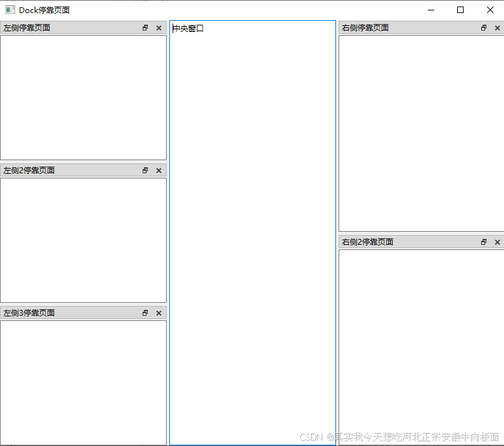
Task: Click inside the 左侧2停靠页面 text area
Action: pyautogui.click(x=83, y=240)
